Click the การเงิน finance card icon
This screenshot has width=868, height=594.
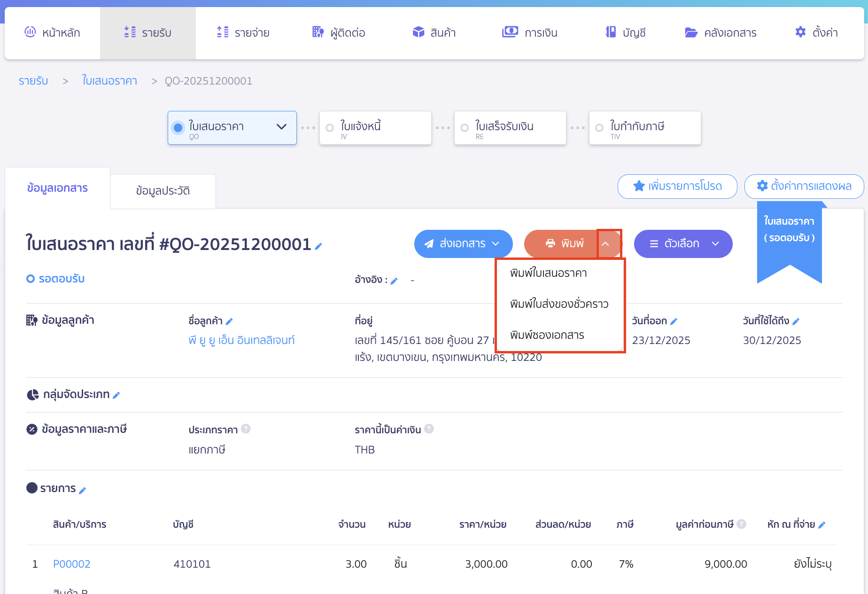tap(510, 32)
